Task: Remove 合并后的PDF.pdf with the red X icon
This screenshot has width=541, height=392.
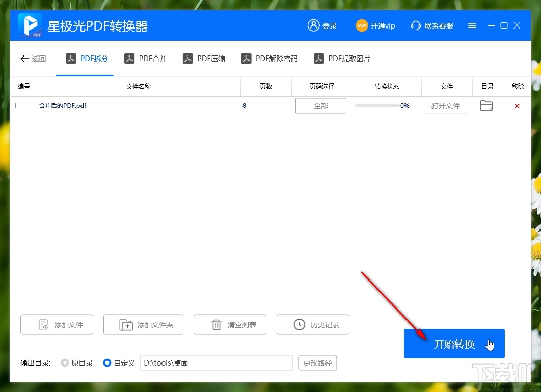Action: [x=517, y=106]
